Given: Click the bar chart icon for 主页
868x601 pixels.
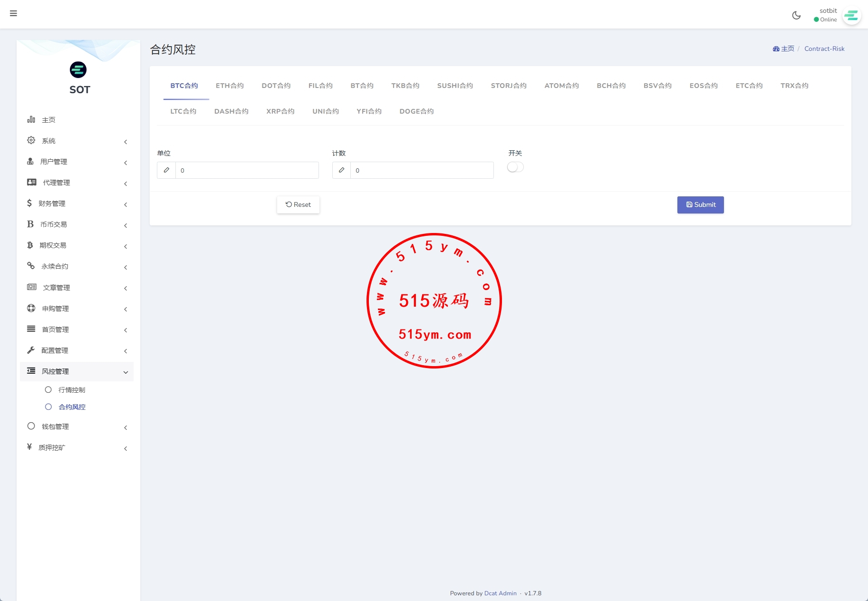Looking at the screenshot, I should tap(31, 119).
